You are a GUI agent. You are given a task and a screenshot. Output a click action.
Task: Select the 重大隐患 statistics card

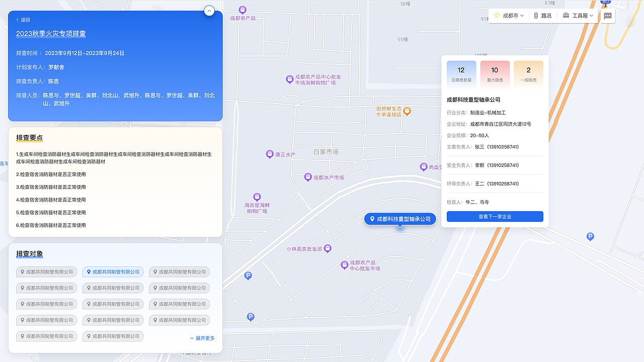pos(495,74)
